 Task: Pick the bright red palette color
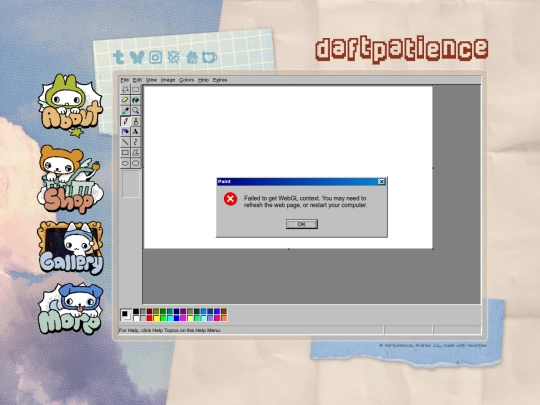[149, 319]
